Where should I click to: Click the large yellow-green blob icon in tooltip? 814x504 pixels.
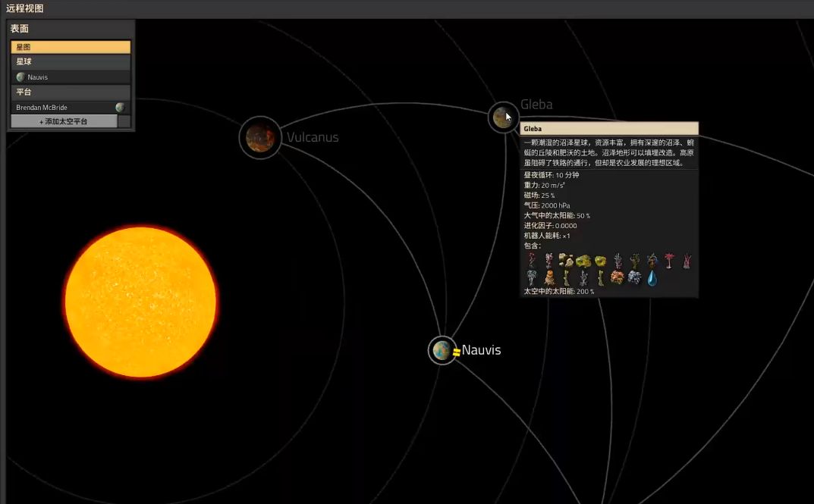pos(583,261)
